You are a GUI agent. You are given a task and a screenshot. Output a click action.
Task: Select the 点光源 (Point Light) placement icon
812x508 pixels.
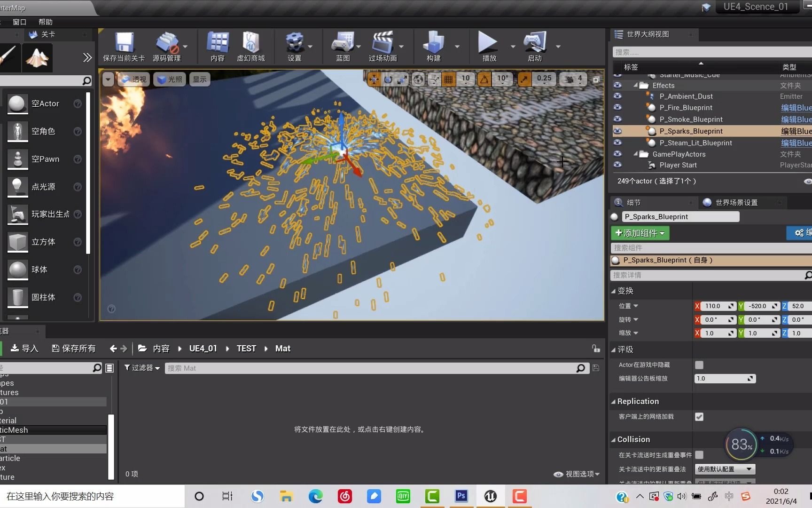point(17,186)
